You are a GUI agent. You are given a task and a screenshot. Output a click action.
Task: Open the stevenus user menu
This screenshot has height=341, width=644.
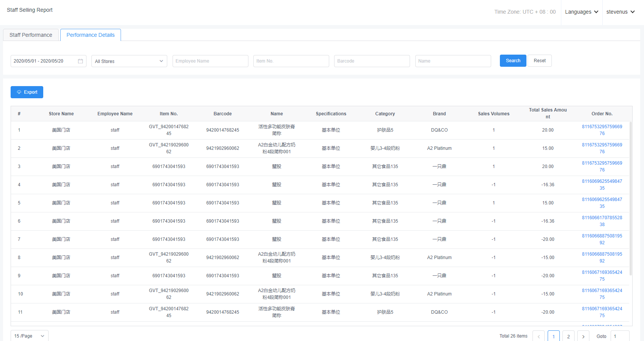pos(620,12)
